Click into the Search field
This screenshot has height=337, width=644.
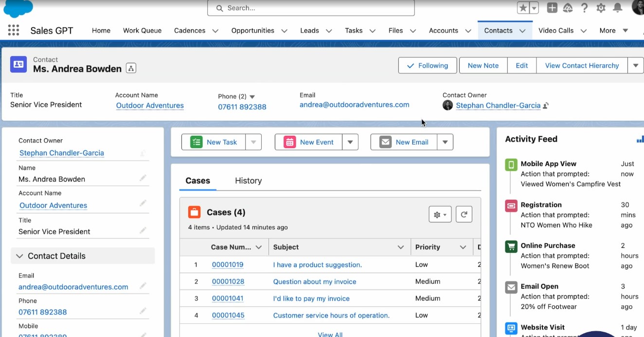point(311,8)
